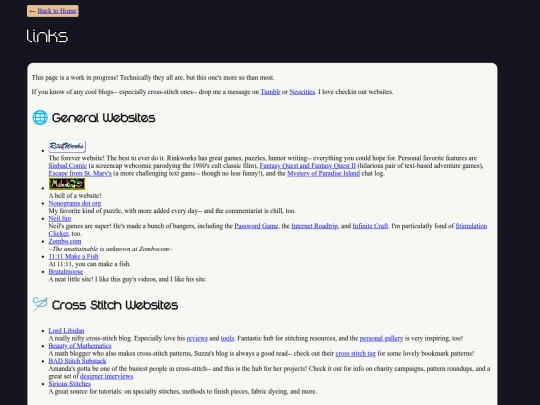Open the Sinbad Comic link
Viewport: 540px width, 405px height.
(68, 166)
